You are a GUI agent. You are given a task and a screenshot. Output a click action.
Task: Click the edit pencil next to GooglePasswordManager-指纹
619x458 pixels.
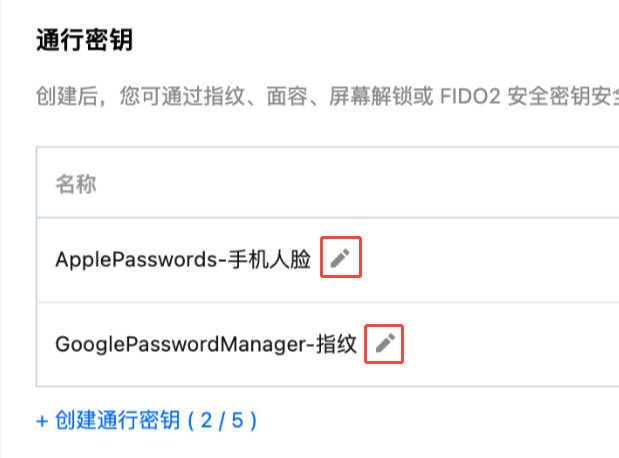[385, 345]
